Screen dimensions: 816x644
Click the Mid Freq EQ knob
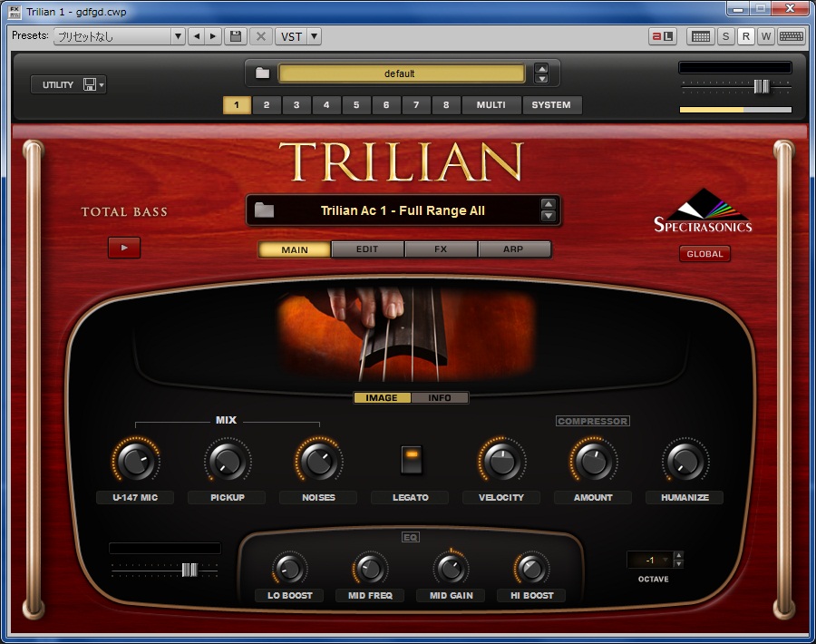click(x=371, y=569)
